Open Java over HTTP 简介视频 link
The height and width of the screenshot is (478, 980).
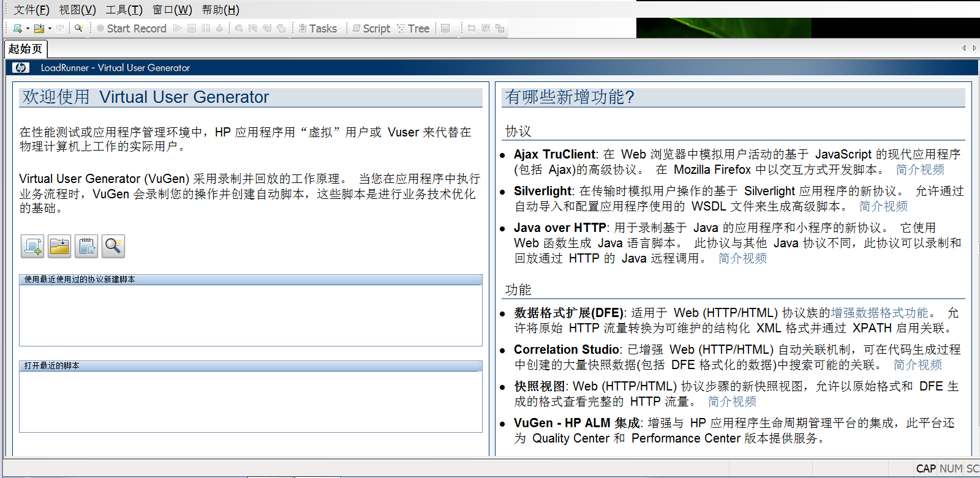[742, 258]
